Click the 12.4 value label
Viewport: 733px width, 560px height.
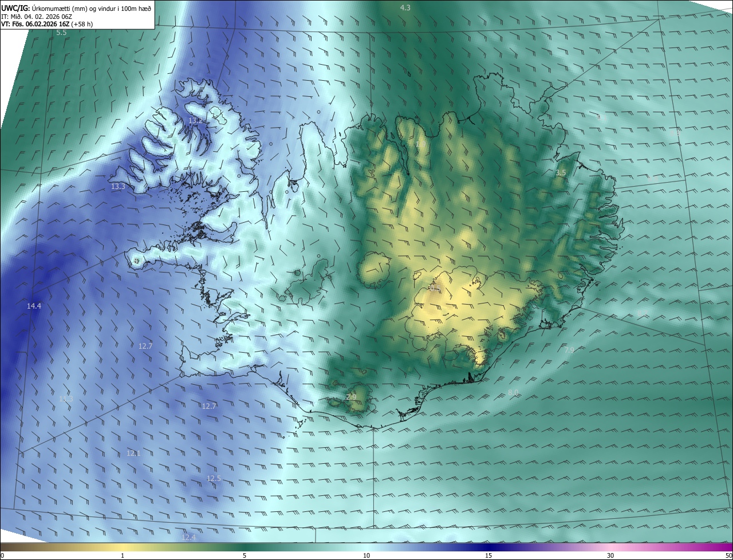(188, 537)
